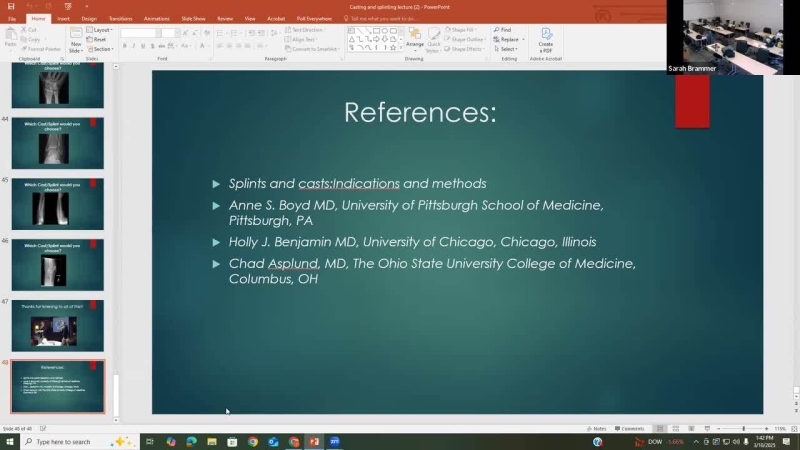Click the zoom slider in status bar
This screenshot has width=800, height=450.
[743, 428]
